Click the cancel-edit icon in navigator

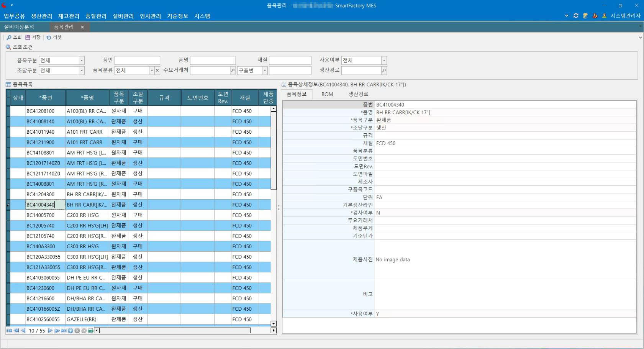coord(84,331)
